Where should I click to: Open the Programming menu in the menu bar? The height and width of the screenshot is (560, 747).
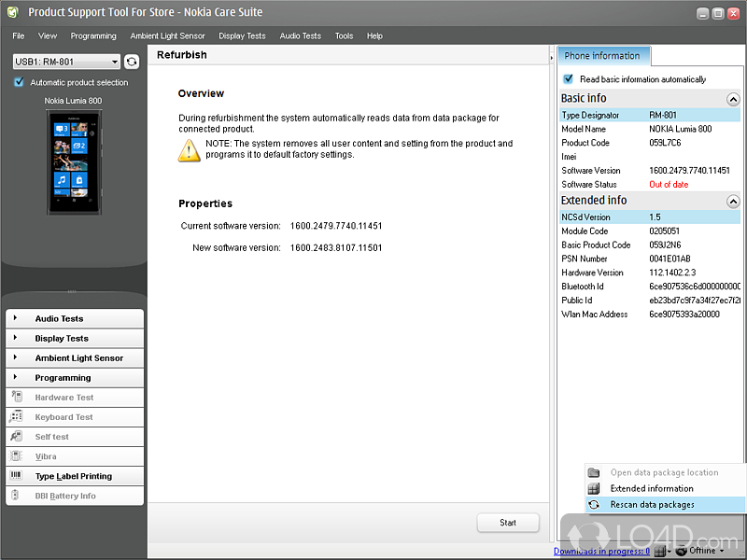point(93,35)
